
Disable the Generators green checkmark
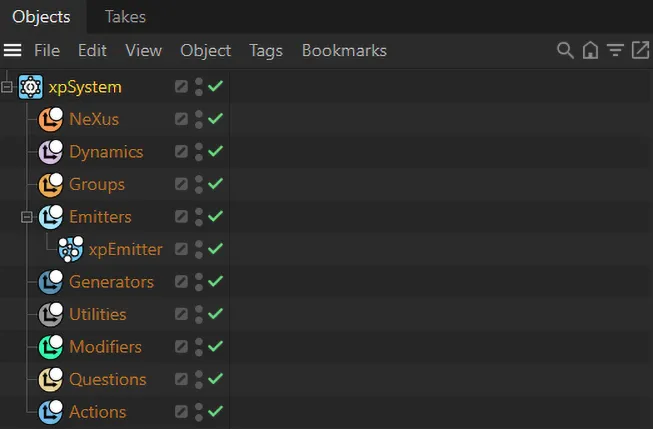[215, 282]
